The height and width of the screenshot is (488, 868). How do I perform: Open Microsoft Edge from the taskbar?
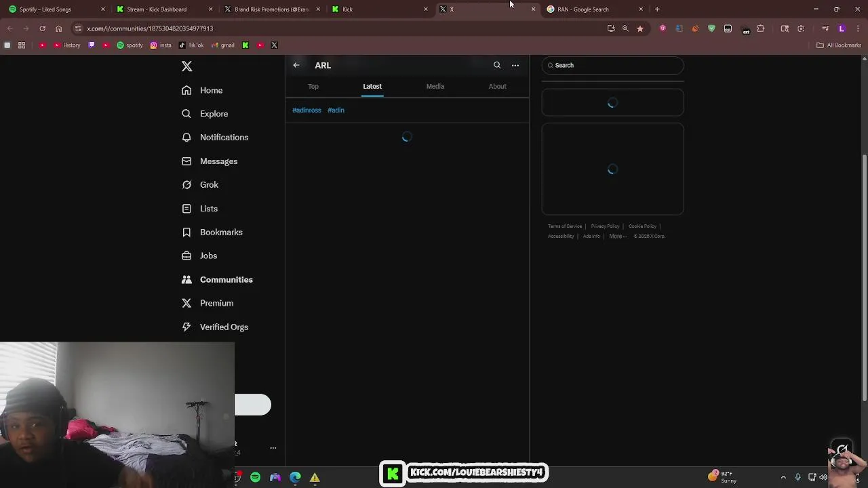point(295,477)
